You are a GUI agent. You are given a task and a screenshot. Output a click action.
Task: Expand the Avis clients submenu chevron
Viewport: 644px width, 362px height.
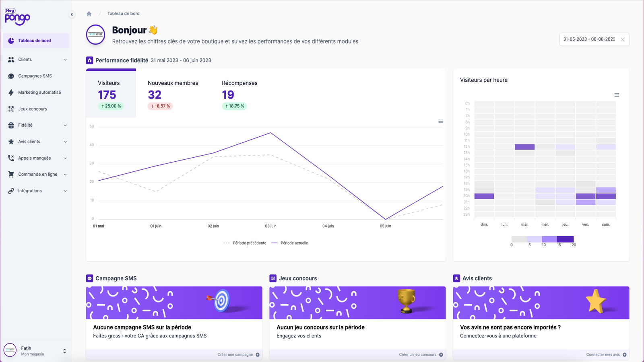coord(65,142)
